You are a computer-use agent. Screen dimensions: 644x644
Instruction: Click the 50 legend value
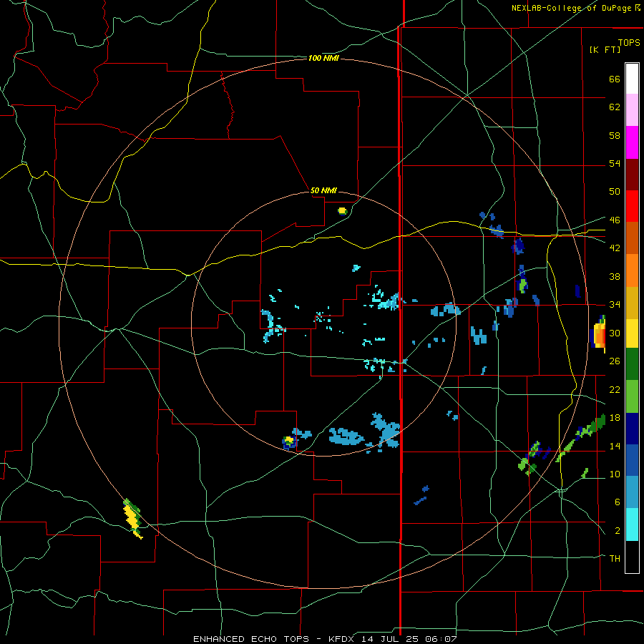pos(615,192)
